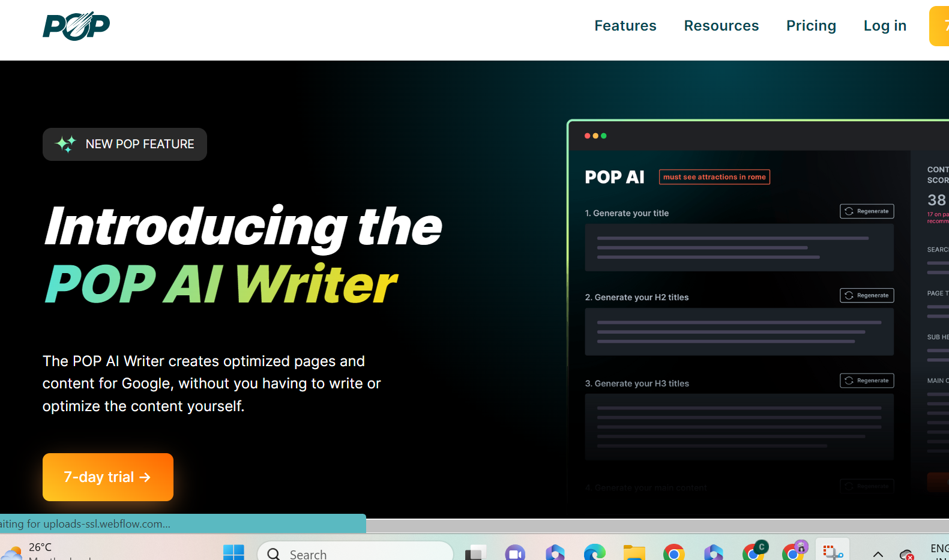
Task: Click the taskbar Search box
Action: (355, 552)
